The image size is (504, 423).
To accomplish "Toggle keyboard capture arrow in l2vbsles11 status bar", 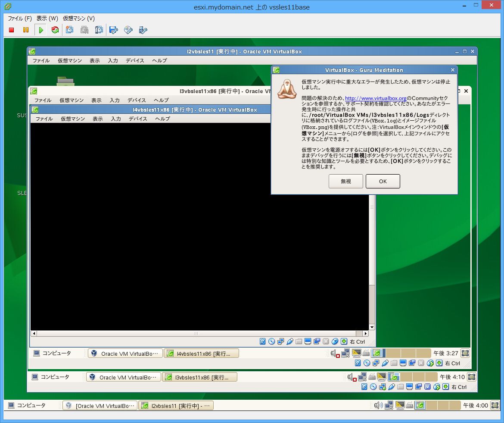I will pos(445,387).
